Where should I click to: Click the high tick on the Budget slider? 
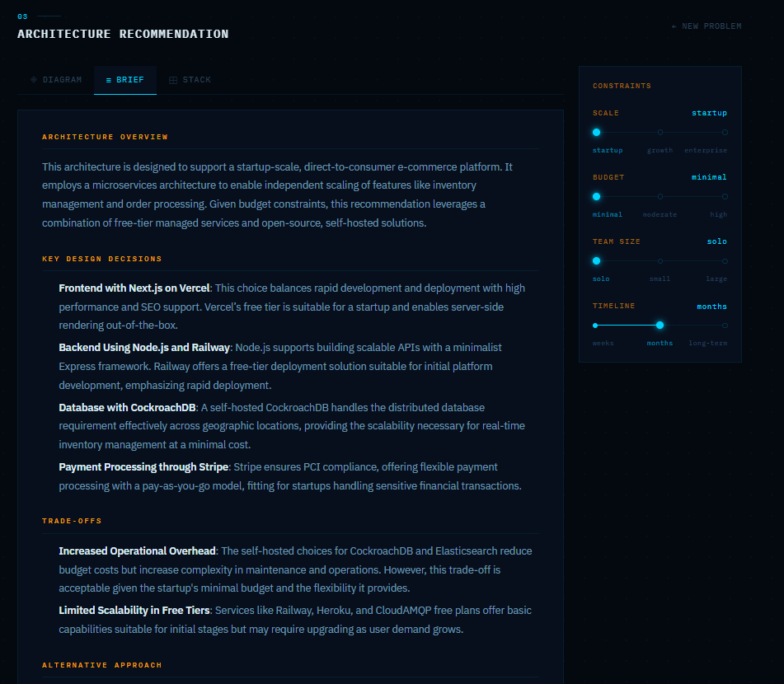[x=724, y=196]
